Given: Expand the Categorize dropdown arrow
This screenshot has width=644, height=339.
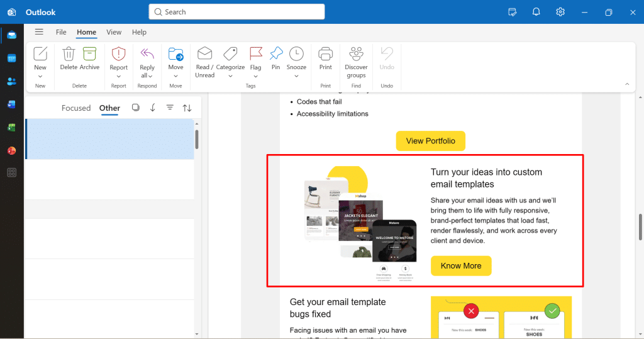Looking at the screenshot, I should pyautogui.click(x=230, y=77).
